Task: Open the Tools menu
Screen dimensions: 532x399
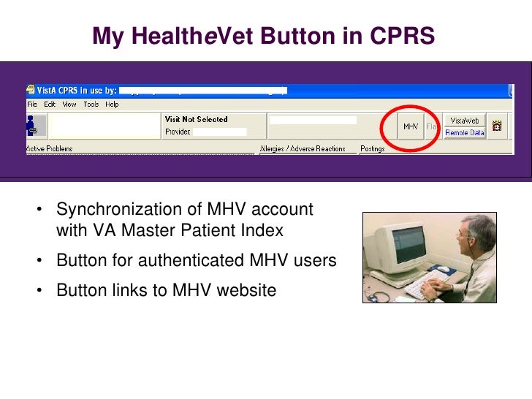Action: pos(91,104)
